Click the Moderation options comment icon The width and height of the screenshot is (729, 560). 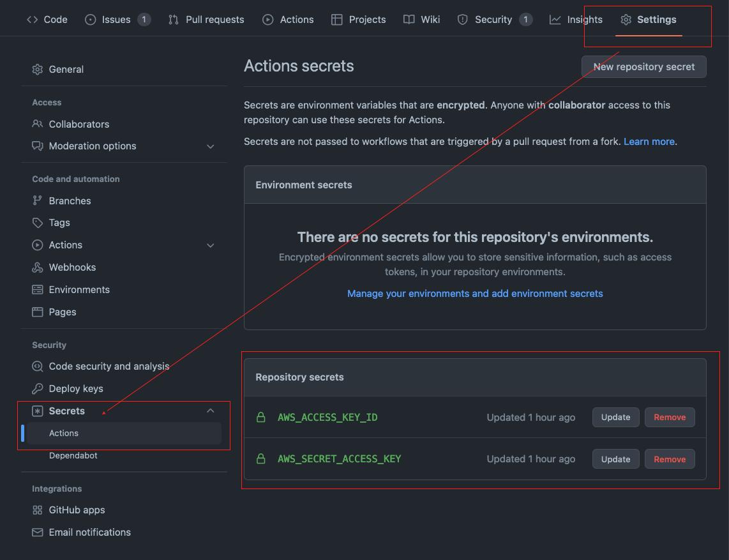(37, 146)
